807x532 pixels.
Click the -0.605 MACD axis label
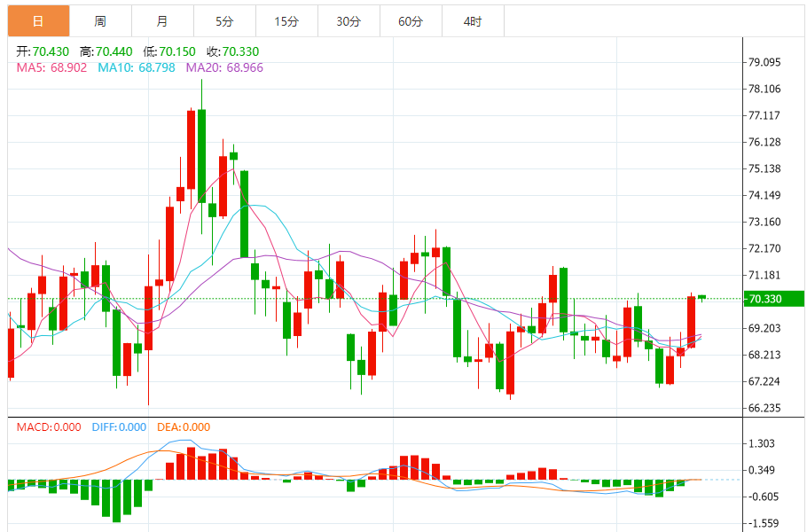click(x=763, y=497)
